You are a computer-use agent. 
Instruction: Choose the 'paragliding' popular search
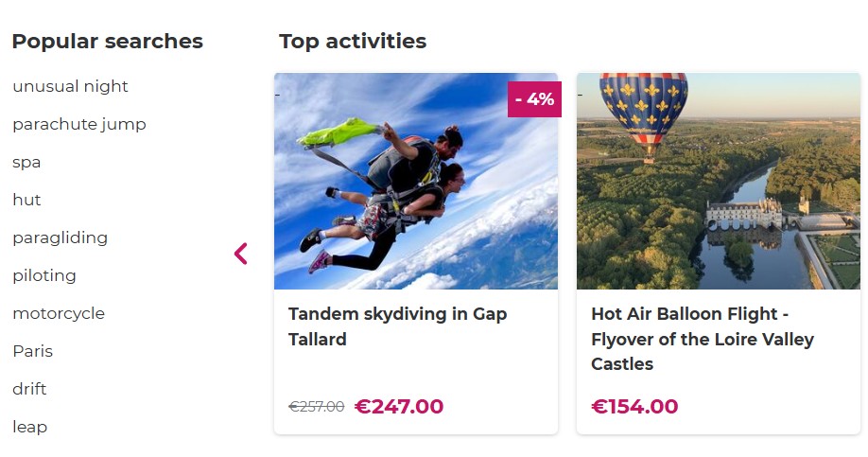tap(60, 237)
